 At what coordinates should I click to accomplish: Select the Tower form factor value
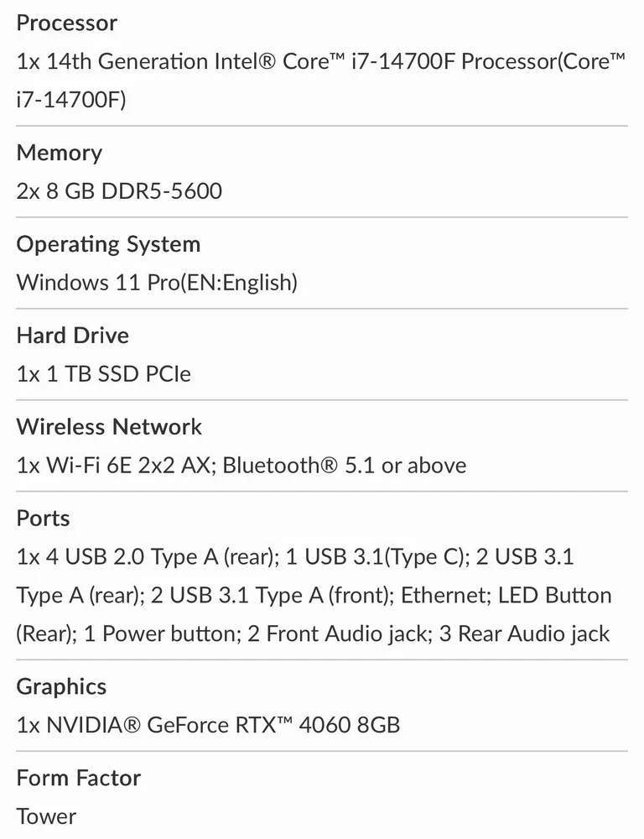coord(46,816)
